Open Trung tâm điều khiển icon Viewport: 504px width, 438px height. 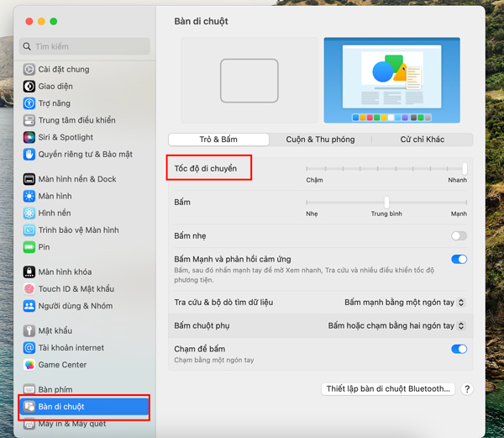pos(29,120)
